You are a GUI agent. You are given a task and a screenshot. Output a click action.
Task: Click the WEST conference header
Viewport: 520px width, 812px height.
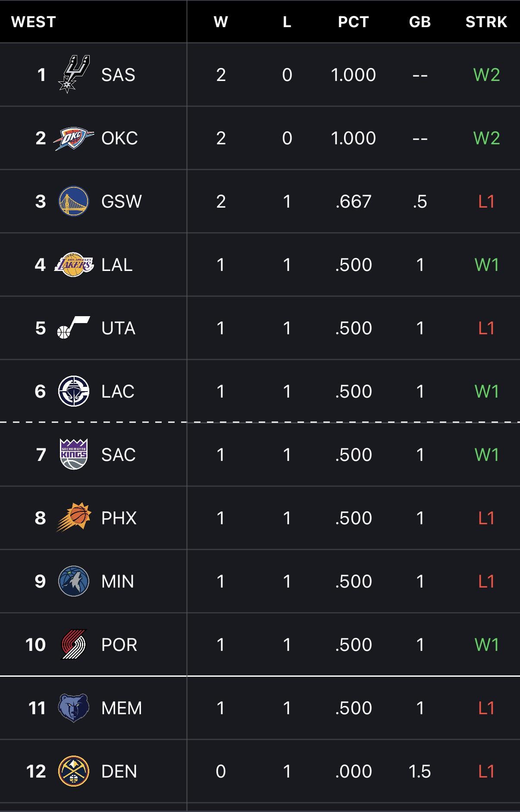pyautogui.click(x=34, y=22)
